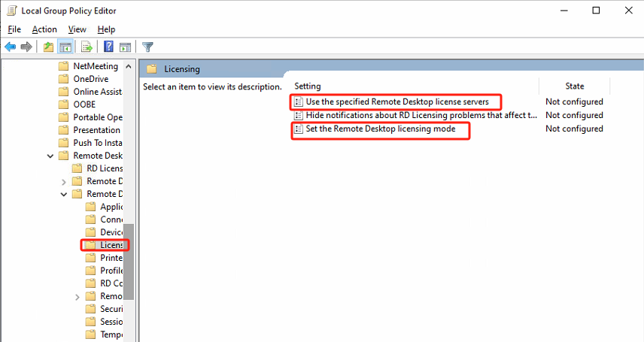Click the OOBE folder icon

[x=64, y=104]
